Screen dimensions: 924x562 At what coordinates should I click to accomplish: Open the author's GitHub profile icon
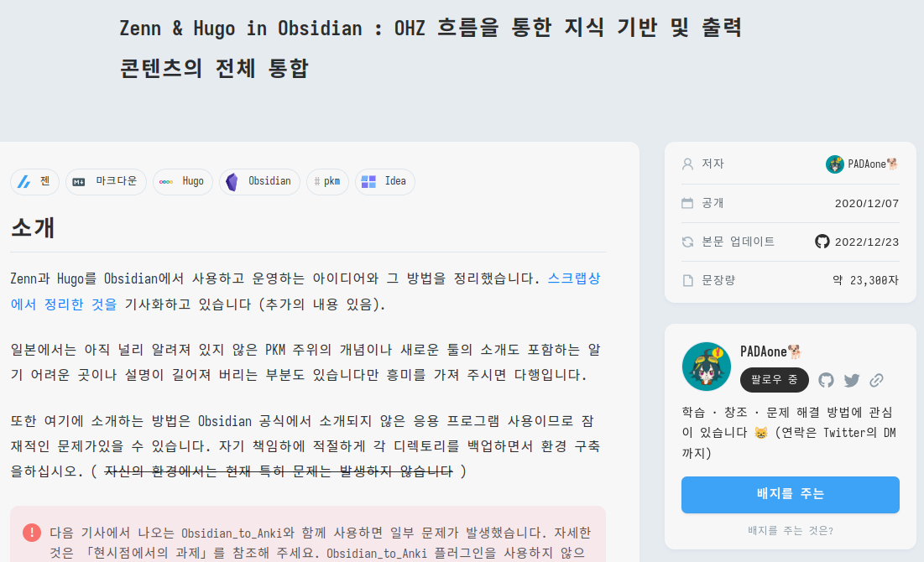pos(827,380)
